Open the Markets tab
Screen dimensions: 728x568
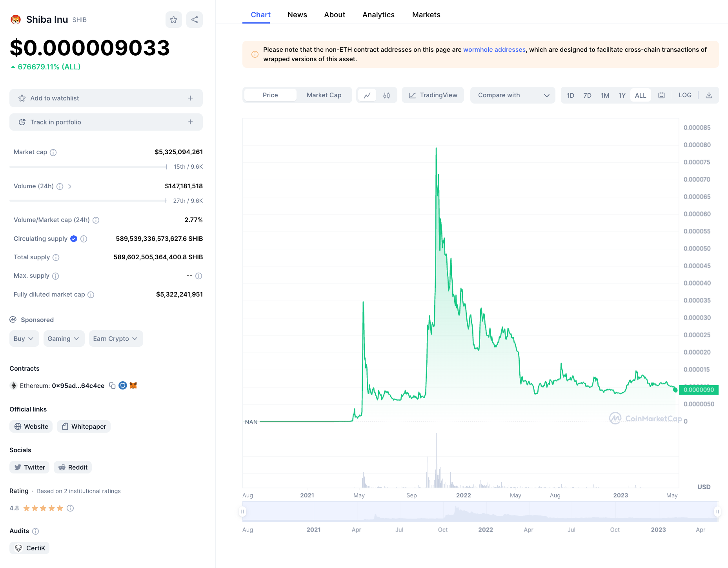tap(426, 15)
